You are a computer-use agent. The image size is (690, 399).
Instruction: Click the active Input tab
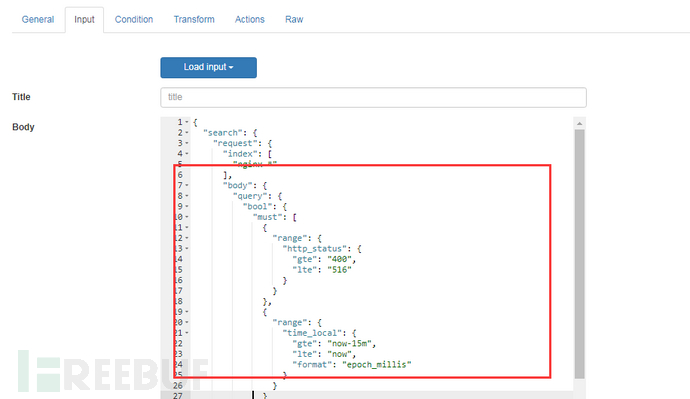[84, 19]
